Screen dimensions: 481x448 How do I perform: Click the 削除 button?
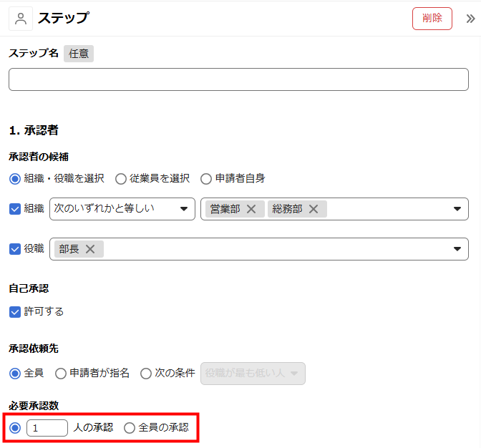coord(432,19)
